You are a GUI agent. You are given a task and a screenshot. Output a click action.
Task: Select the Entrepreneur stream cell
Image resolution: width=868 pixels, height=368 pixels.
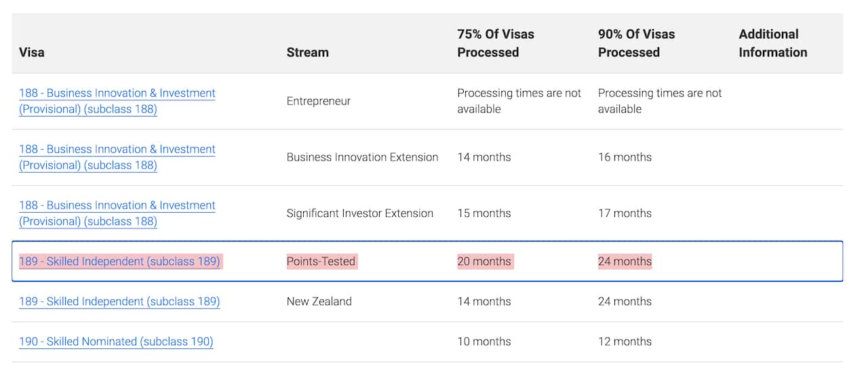[319, 101]
